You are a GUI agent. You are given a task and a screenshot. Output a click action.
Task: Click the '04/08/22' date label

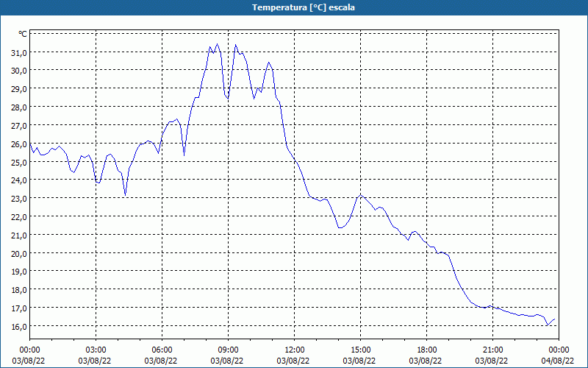[558, 361]
